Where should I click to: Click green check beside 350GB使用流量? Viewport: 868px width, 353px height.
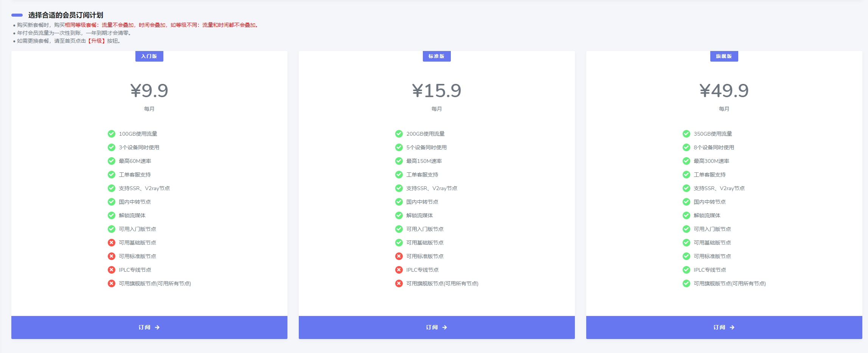click(686, 134)
